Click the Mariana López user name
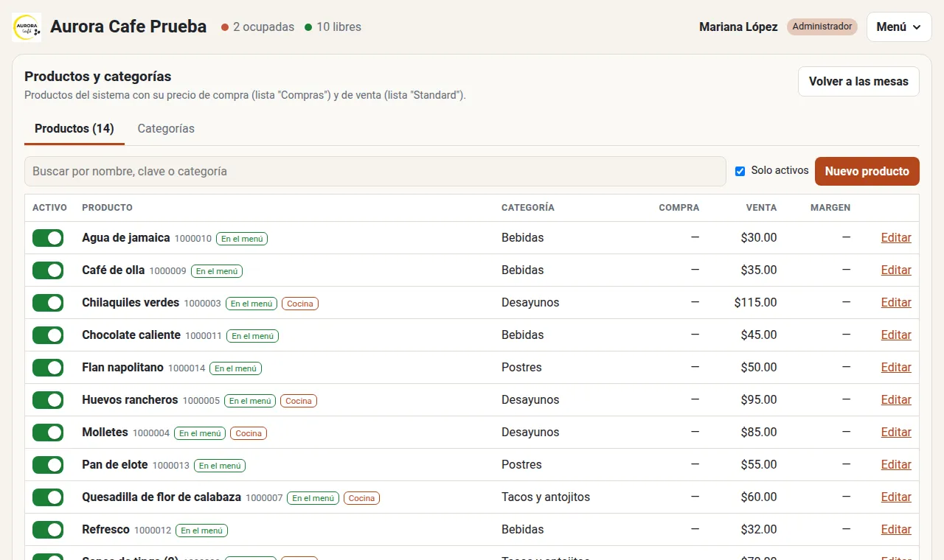 tap(738, 27)
